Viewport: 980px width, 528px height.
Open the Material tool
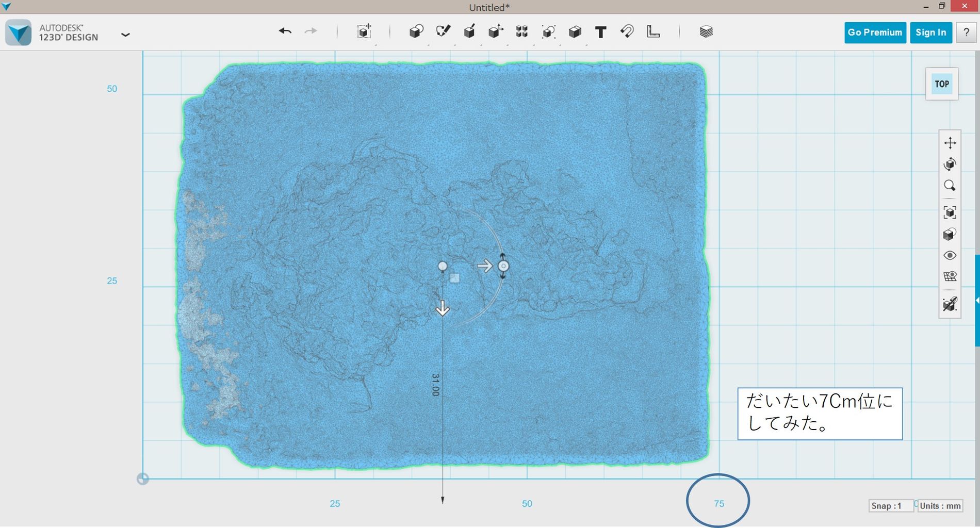706,32
